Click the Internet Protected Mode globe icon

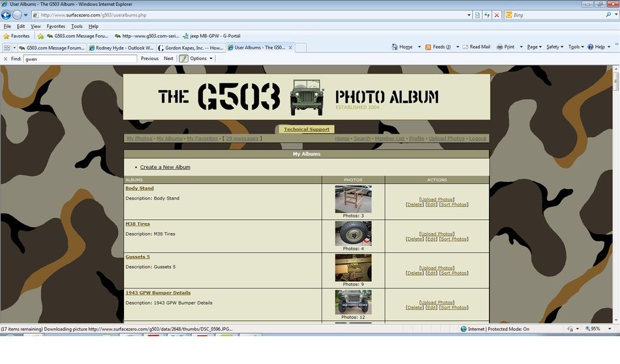tap(463, 329)
